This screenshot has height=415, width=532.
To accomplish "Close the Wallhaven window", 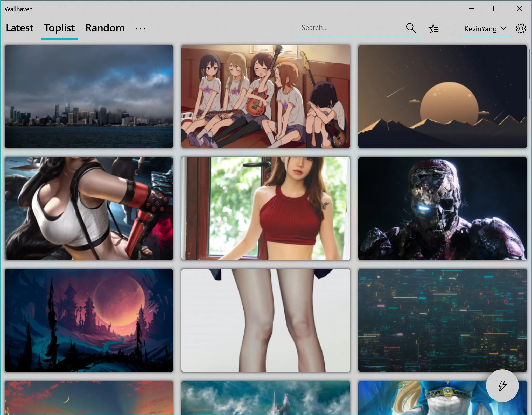I will point(520,9).
